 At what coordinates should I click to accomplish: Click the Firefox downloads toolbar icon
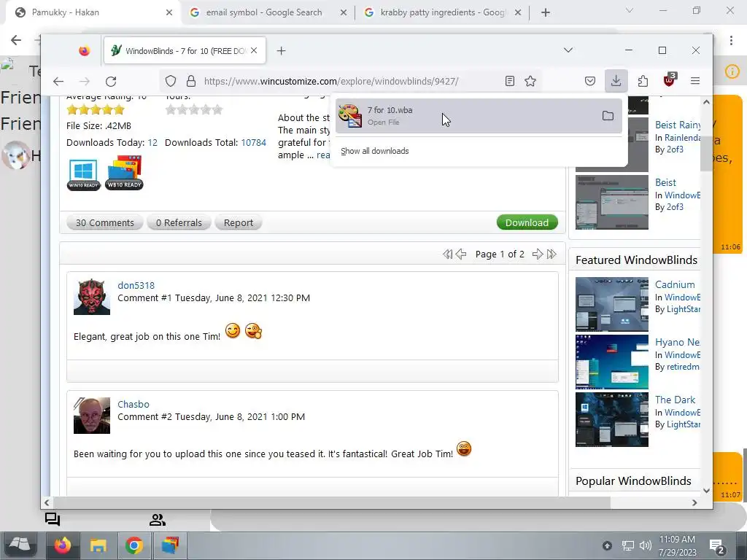point(616,81)
